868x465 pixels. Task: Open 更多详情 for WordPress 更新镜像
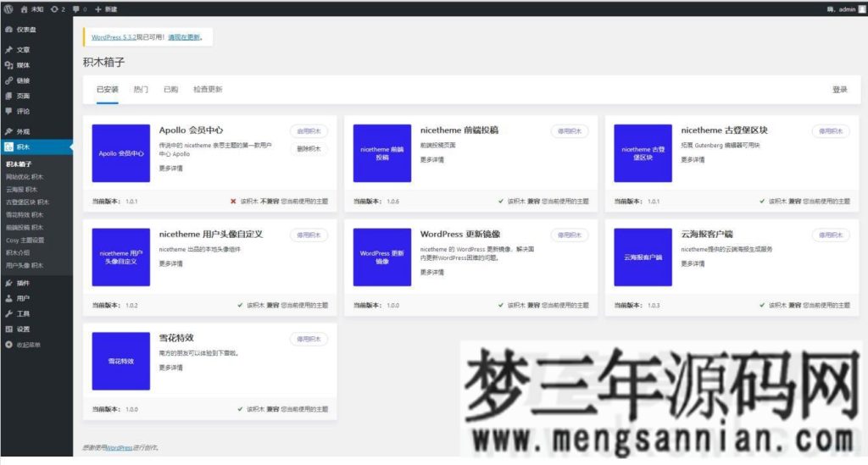coord(431,272)
